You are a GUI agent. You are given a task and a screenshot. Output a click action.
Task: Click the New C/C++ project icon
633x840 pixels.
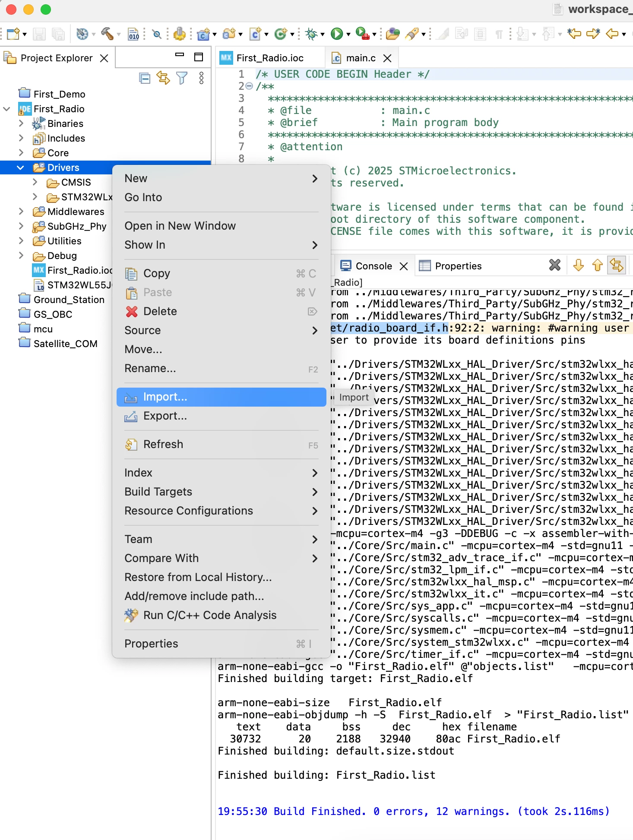click(x=203, y=34)
